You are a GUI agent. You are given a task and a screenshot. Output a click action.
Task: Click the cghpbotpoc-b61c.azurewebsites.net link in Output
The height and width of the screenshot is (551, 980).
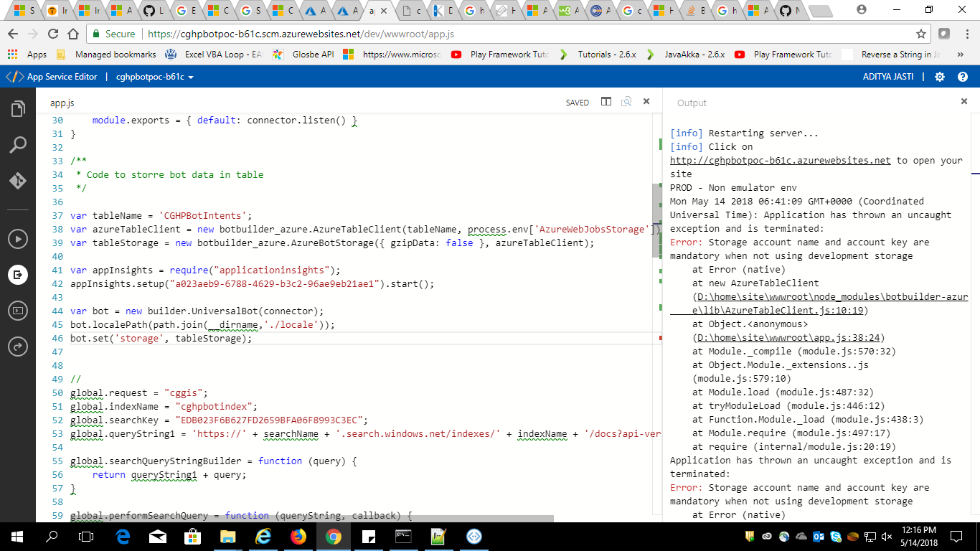[780, 160]
